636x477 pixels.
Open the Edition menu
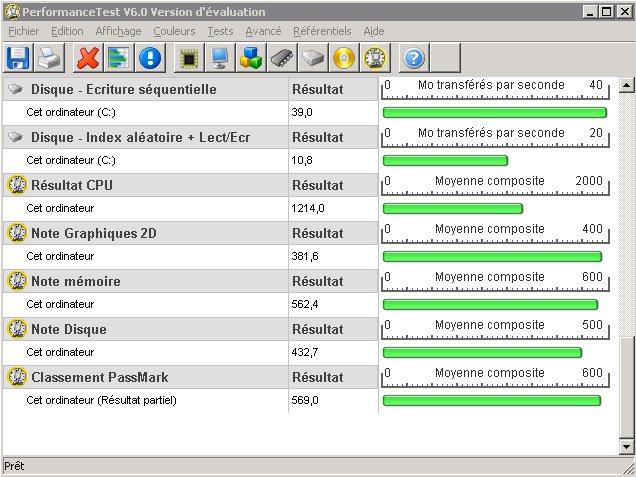point(67,31)
